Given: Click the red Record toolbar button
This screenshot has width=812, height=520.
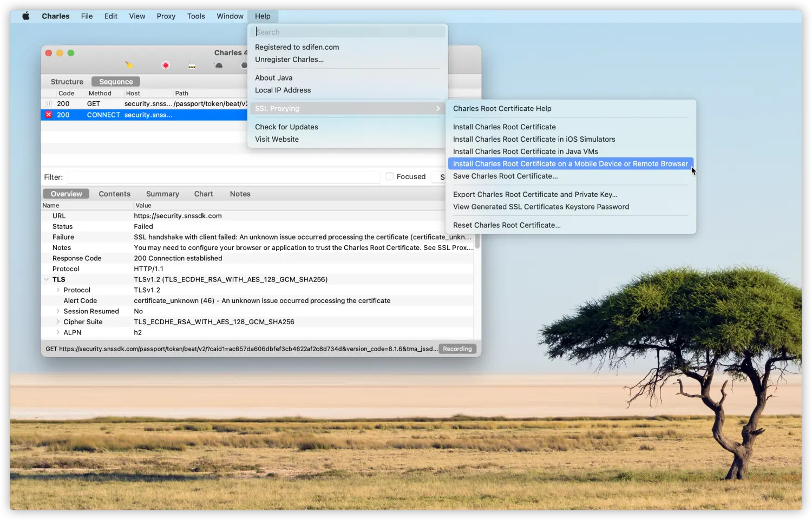Looking at the screenshot, I should coord(166,65).
